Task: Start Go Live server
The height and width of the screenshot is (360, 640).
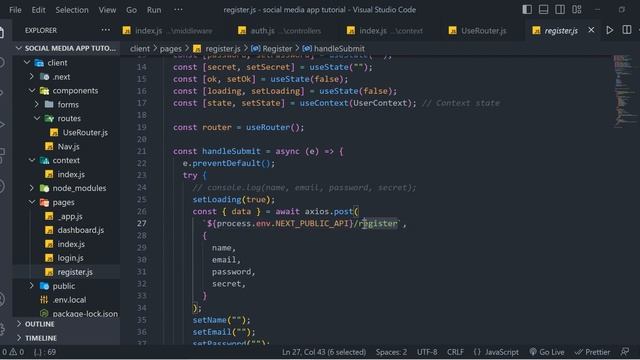Action: pos(547,352)
